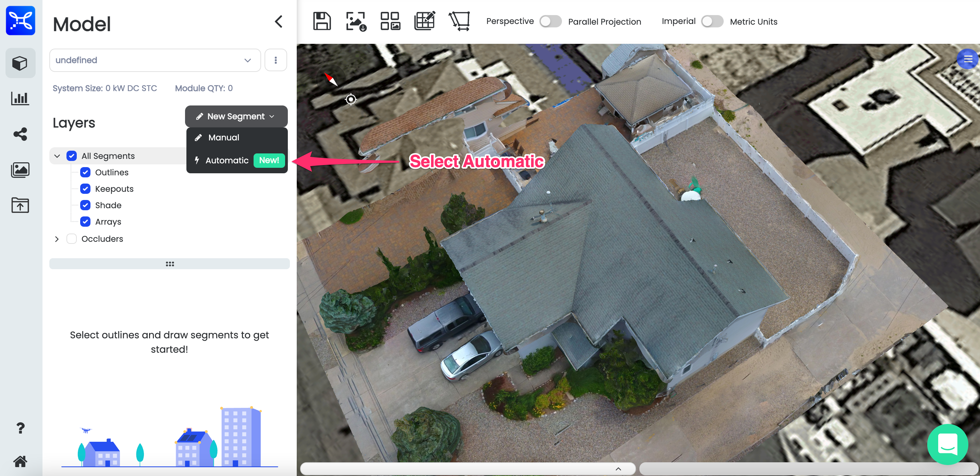This screenshot has height=476, width=980.
Task: Click the recenter target icon
Action: (351, 99)
